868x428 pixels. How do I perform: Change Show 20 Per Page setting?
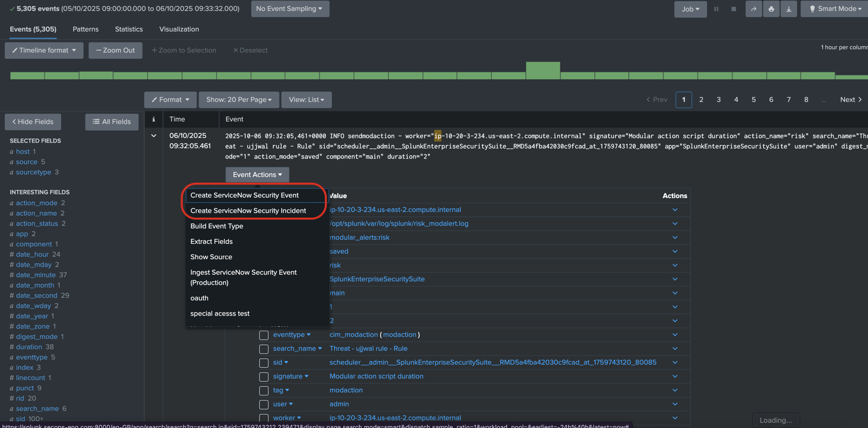pos(239,100)
